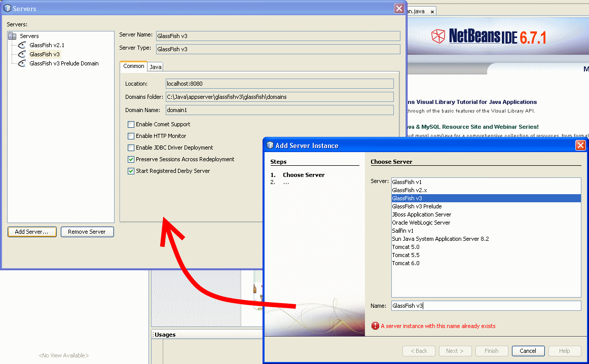Click the Location field showing localhost:8080
Viewport: 589px width, 364px height.
click(279, 83)
